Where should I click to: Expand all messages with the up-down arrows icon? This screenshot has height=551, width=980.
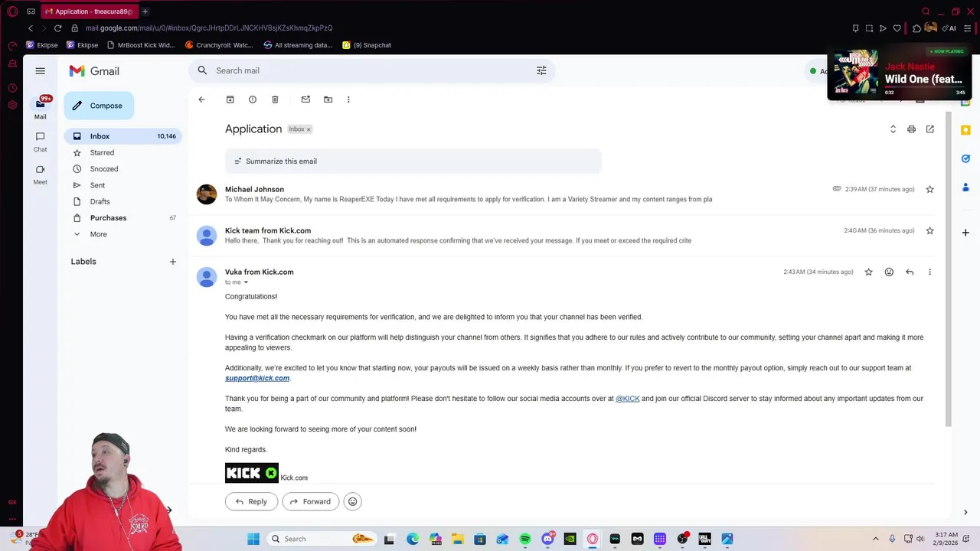(893, 129)
